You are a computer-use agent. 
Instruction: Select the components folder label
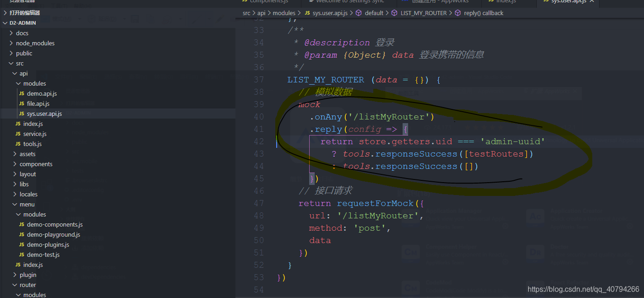[x=36, y=164]
